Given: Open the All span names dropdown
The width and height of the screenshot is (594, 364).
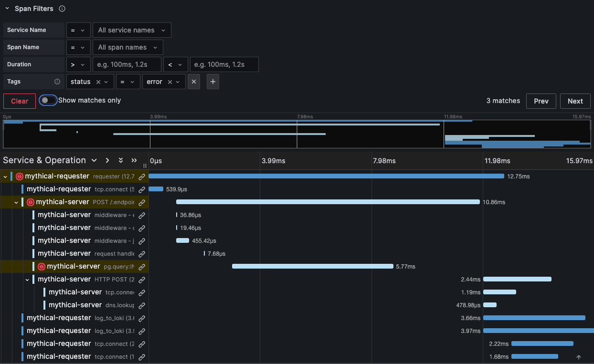Looking at the screenshot, I should pos(127,47).
